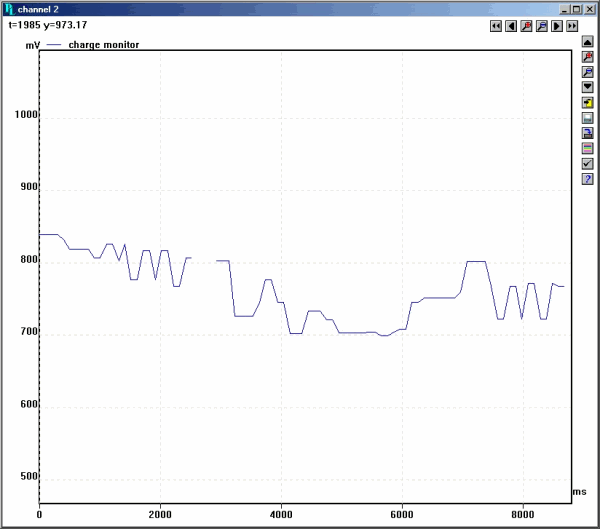600x529 pixels.
Task: Click the yellow open file icon
Action: [588, 103]
